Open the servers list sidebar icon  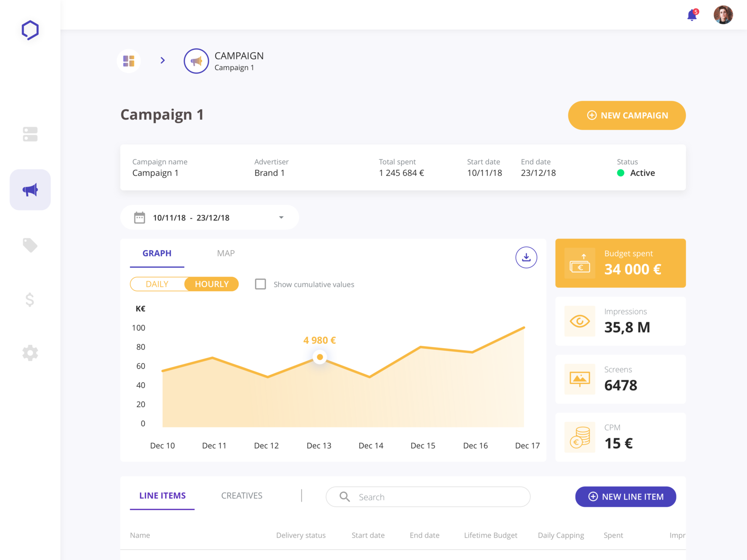coord(30,134)
